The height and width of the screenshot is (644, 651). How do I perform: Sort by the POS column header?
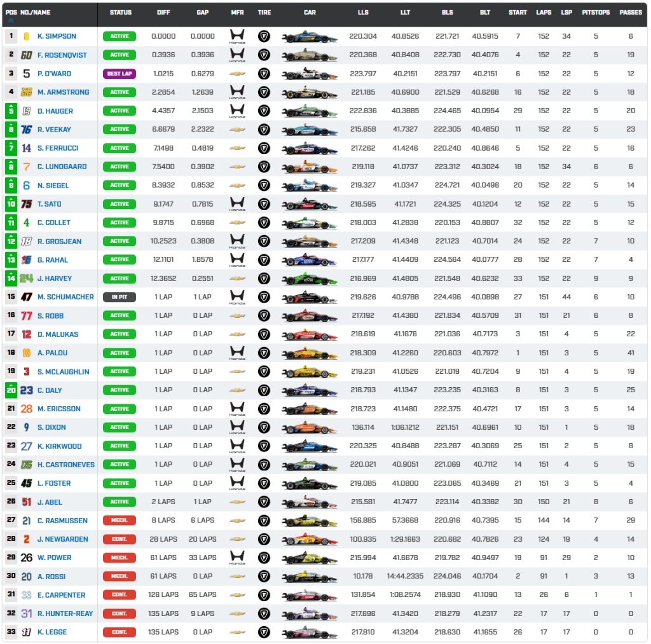point(11,13)
